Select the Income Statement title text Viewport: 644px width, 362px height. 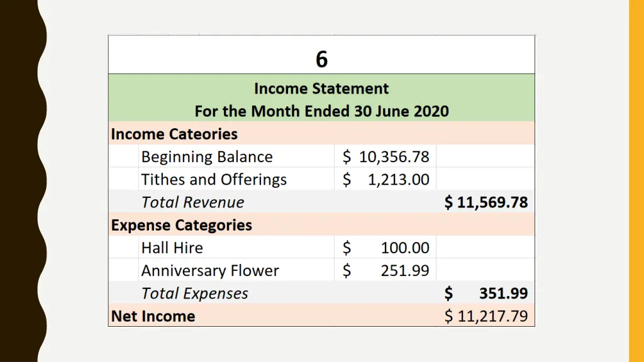click(321, 89)
